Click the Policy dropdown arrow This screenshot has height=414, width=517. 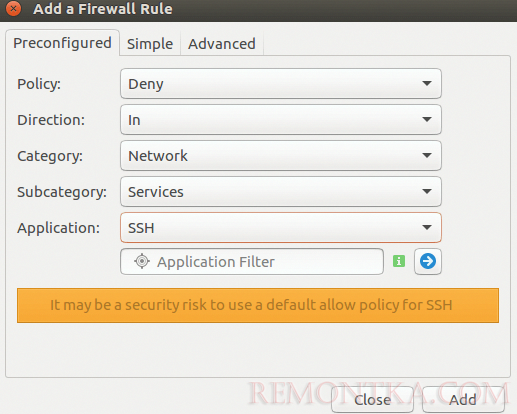point(427,83)
